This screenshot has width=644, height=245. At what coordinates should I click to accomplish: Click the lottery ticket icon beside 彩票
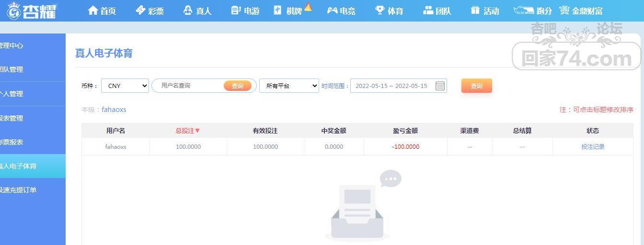point(140,11)
